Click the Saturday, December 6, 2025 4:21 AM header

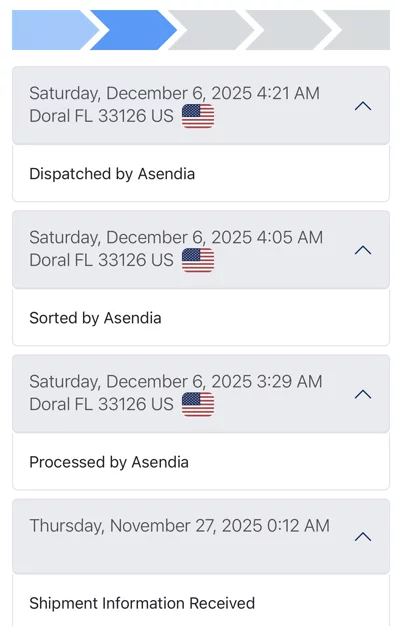coord(174,93)
